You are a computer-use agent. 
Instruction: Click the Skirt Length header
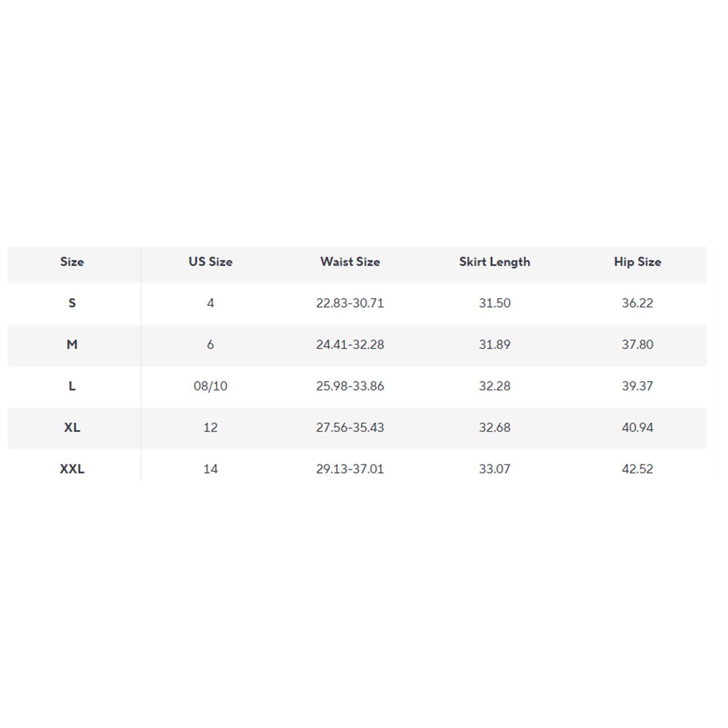[x=495, y=262]
